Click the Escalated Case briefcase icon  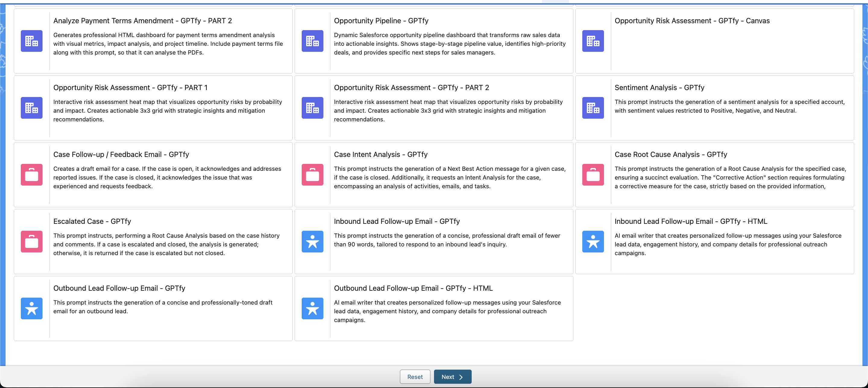[x=31, y=242]
